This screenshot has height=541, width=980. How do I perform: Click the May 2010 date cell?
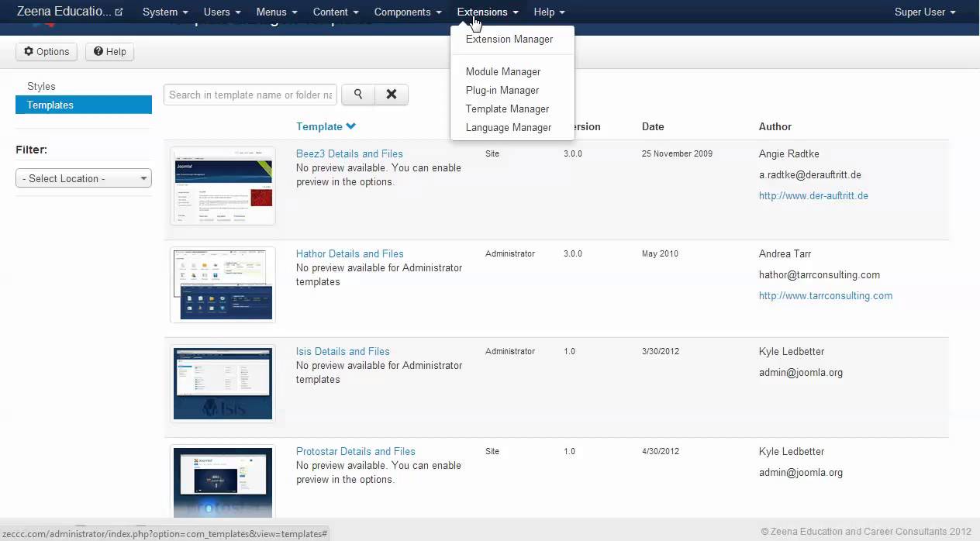coord(660,253)
